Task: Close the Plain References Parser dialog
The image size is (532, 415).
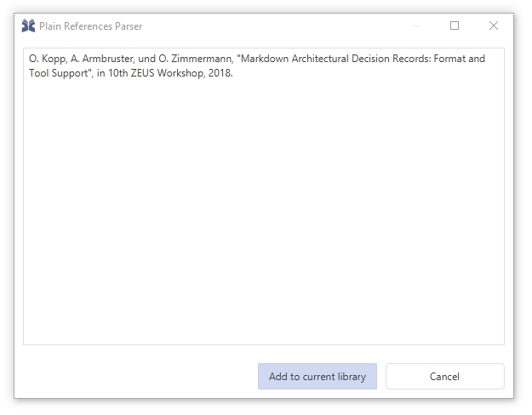Action: 494,26
